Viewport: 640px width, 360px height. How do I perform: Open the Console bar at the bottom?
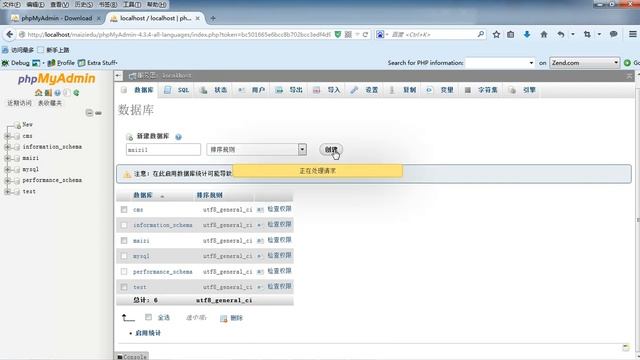coord(131,356)
